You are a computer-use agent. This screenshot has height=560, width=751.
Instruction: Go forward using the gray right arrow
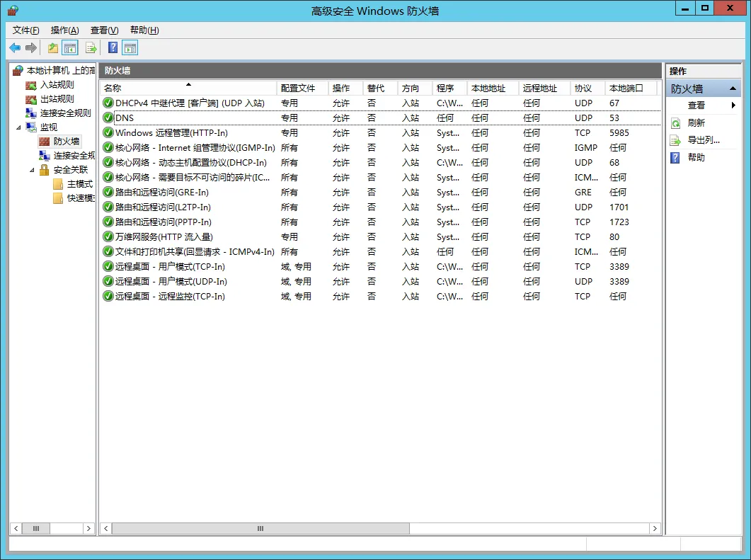(x=31, y=48)
